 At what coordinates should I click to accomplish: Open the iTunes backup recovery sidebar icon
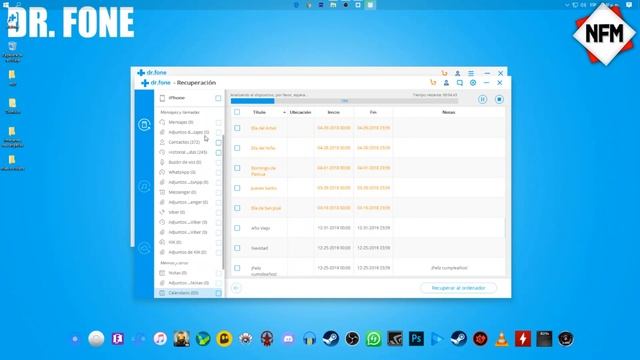[x=144, y=187]
